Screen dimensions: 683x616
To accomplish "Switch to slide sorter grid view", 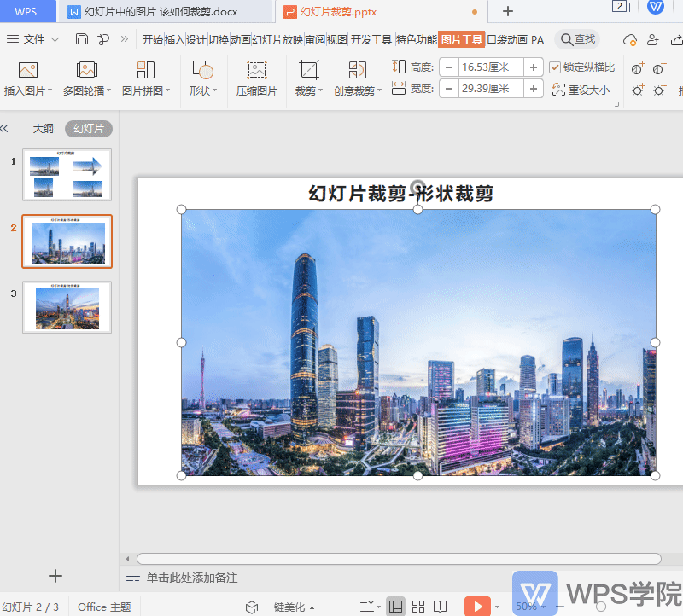I will pyautogui.click(x=418, y=606).
